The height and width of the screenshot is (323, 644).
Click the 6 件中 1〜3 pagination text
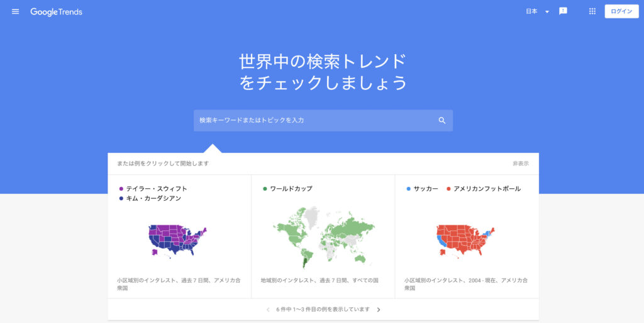tap(323, 309)
